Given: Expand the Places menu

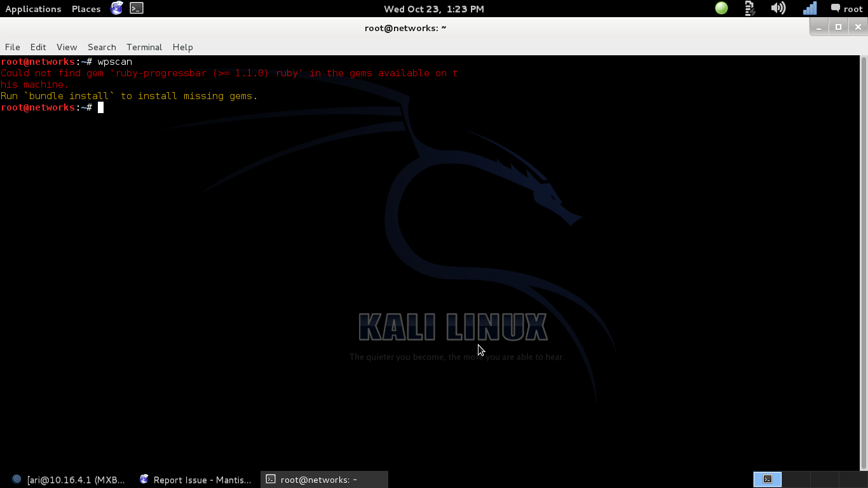Looking at the screenshot, I should point(86,9).
